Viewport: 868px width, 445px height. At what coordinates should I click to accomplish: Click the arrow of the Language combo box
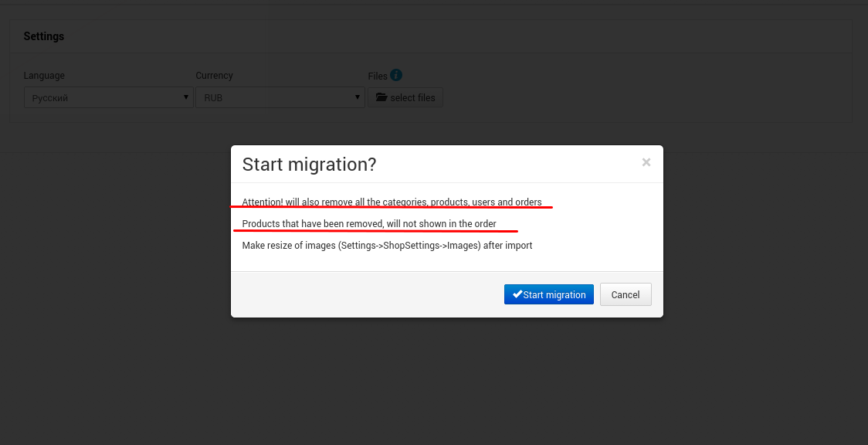pos(186,97)
